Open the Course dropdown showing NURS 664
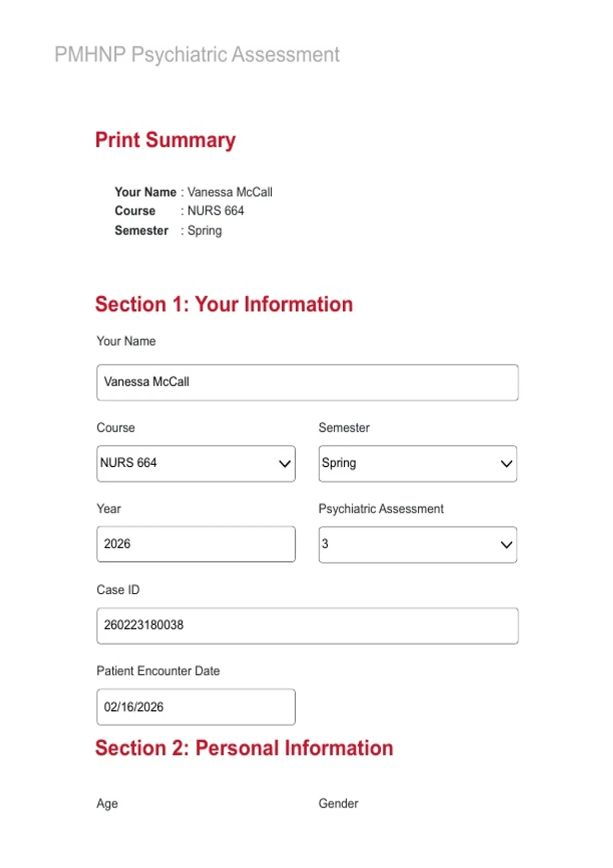This screenshot has height=868, width=613. click(196, 464)
